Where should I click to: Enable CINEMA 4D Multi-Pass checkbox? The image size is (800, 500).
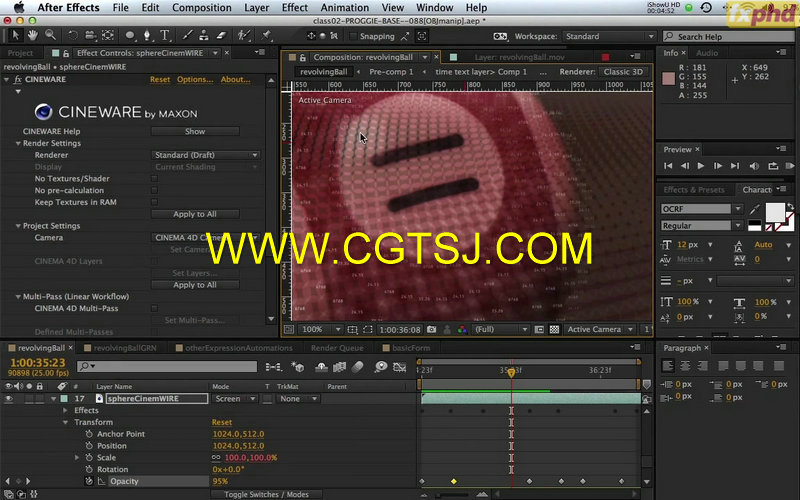[154, 308]
